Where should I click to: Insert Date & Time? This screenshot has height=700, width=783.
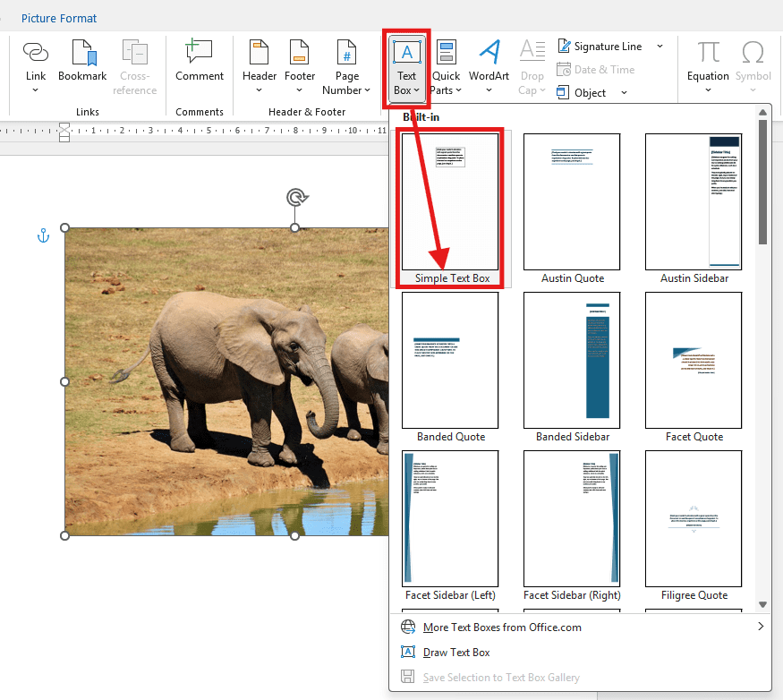pyautogui.click(x=595, y=69)
